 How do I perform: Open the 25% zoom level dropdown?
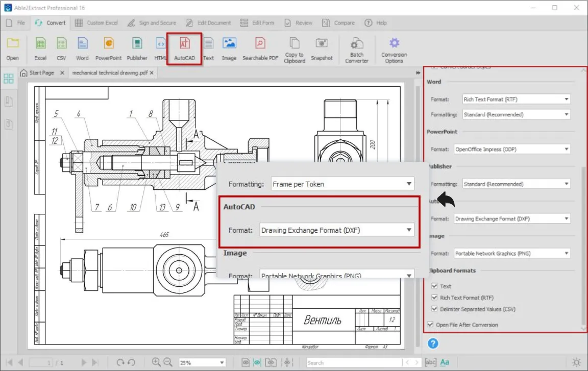(x=202, y=362)
